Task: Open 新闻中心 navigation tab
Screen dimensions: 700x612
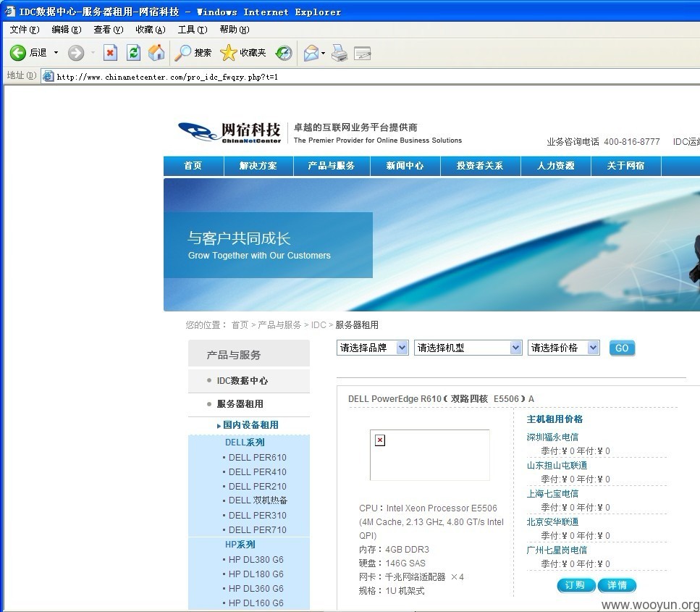Action: (405, 166)
